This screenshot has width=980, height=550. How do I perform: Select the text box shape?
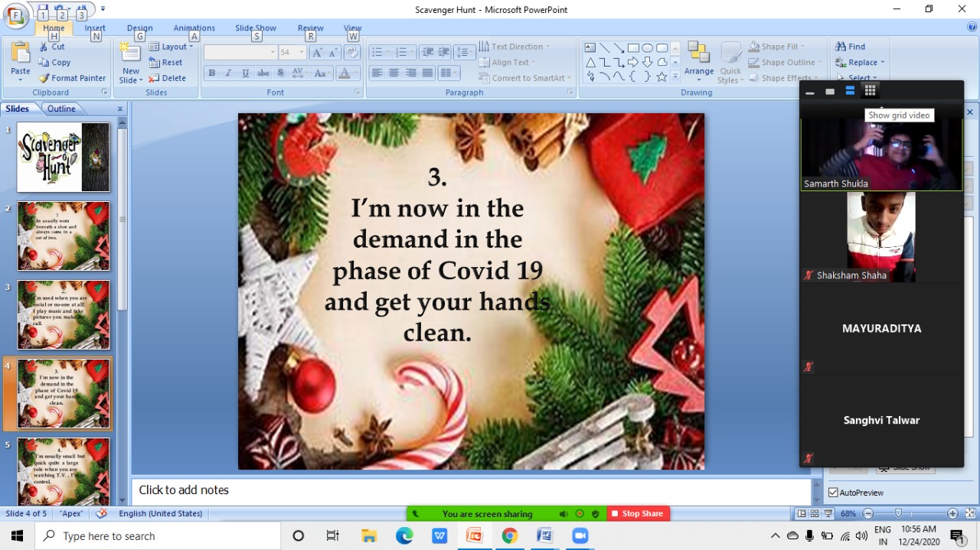590,47
